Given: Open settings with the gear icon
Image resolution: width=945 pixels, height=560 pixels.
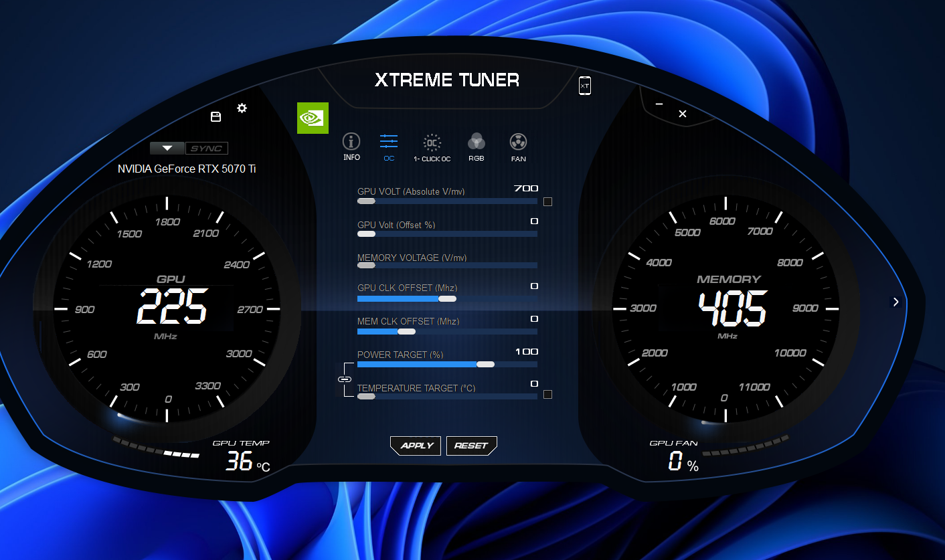Looking at the screenshot, I should click(242, 108).
